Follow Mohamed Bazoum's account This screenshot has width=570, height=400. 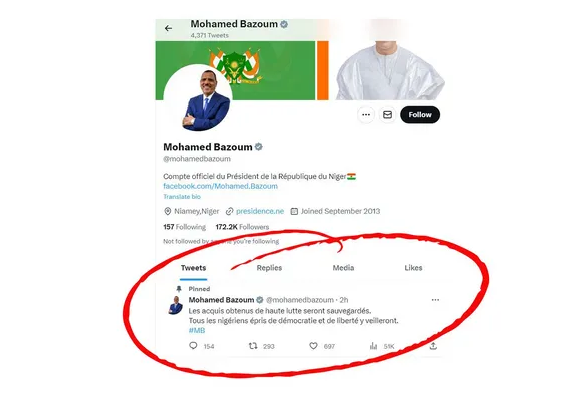pos(420,115)
